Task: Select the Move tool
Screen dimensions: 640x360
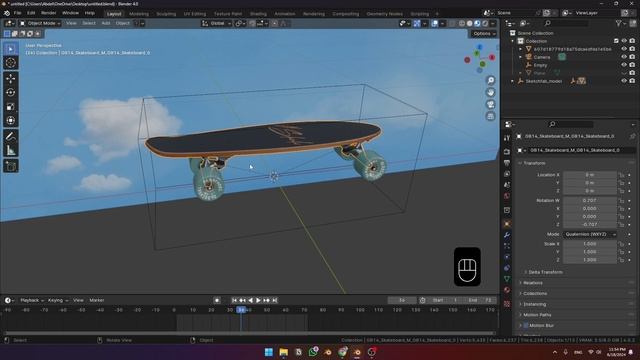Action: [11, 78]
